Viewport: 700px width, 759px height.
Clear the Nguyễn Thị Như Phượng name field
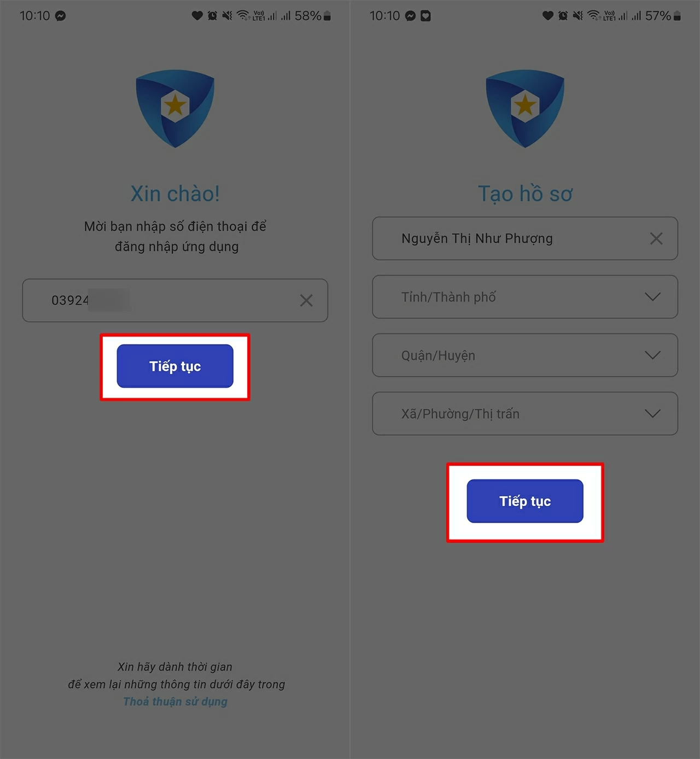pyautogui.click(x=656, y=239)
